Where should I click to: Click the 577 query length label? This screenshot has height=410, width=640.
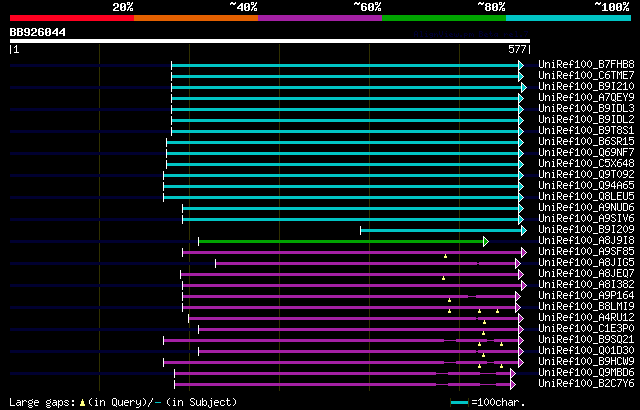pos(517,50)
